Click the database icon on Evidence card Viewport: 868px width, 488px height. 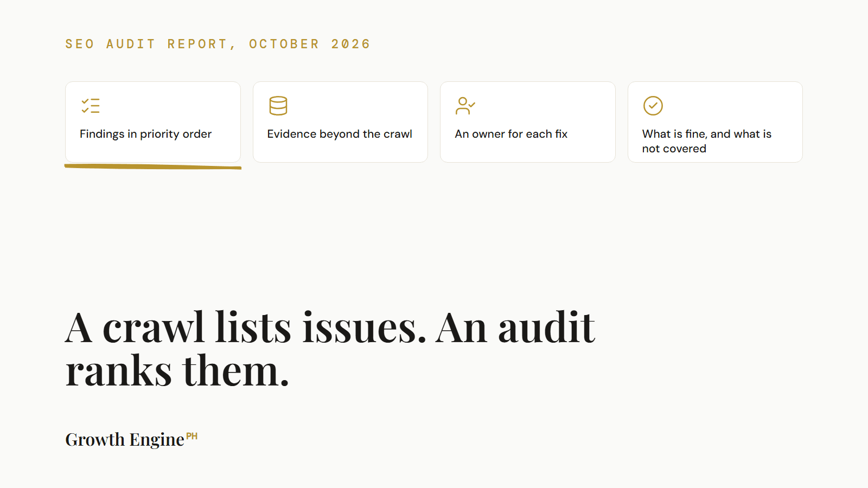click(278, 106)
